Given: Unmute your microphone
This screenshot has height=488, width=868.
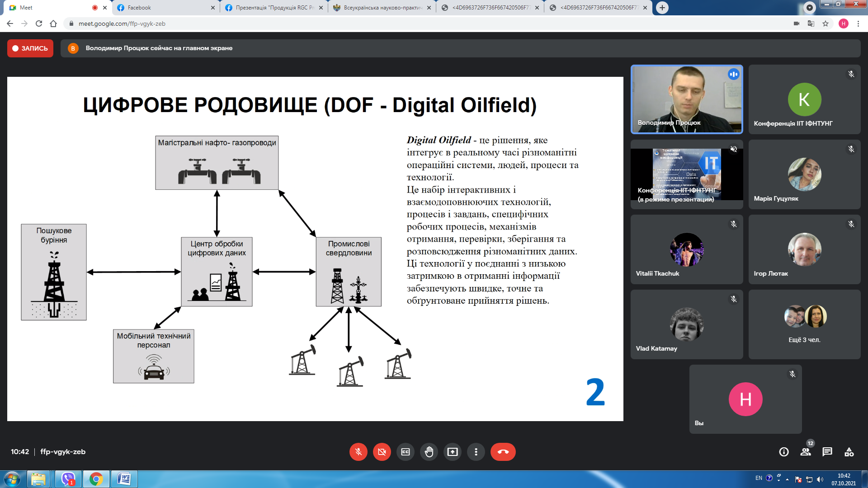Looking at the screenshot, I should pos(359,452).
